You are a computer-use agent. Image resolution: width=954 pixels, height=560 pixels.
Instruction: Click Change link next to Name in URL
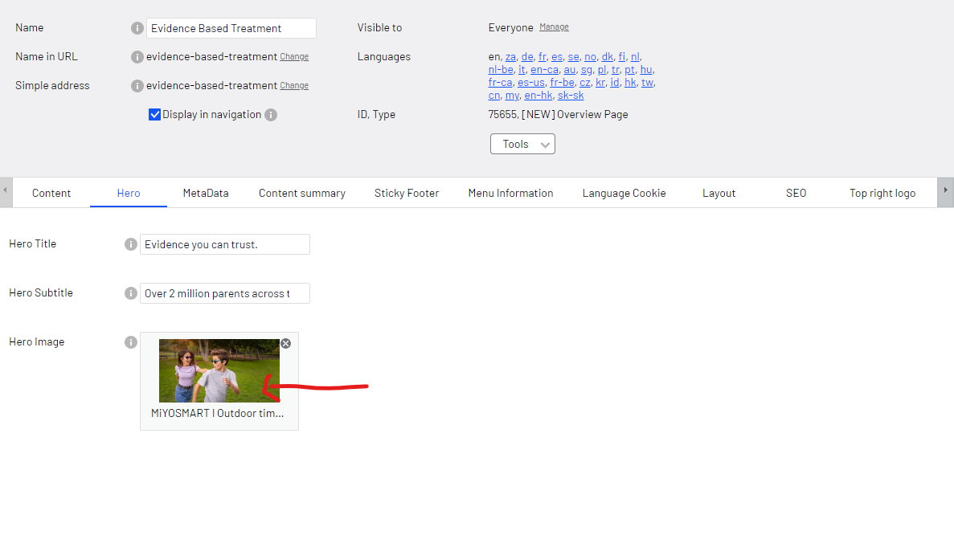tap(294, 57)
